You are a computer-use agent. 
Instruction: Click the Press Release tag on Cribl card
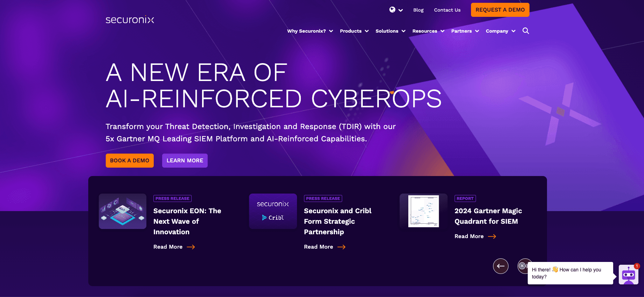(x=323, y=198)
